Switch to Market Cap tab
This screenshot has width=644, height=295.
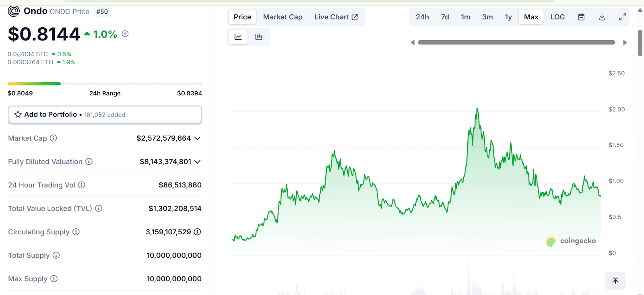click(283, 17)
